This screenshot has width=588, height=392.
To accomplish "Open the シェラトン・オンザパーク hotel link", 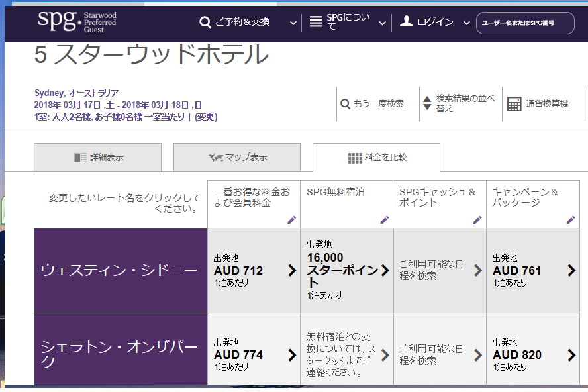I will (x=119, y=354).
